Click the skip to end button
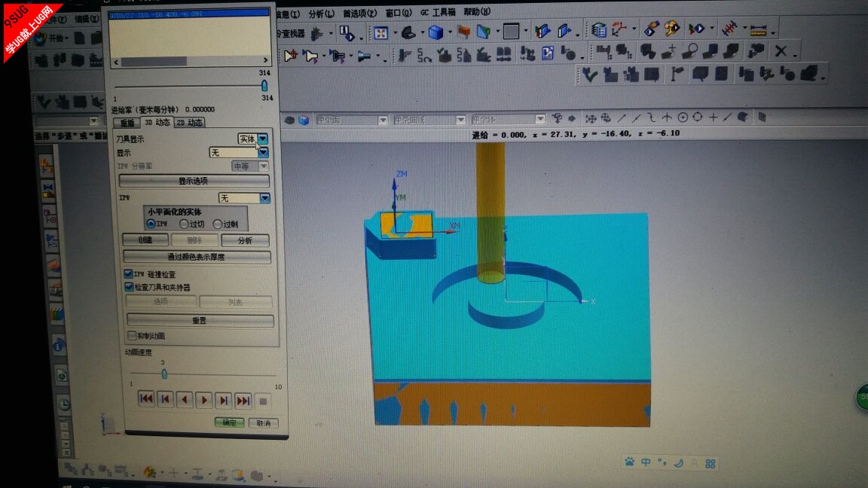Viewport: 868px width, 488px height. [243, 400]
